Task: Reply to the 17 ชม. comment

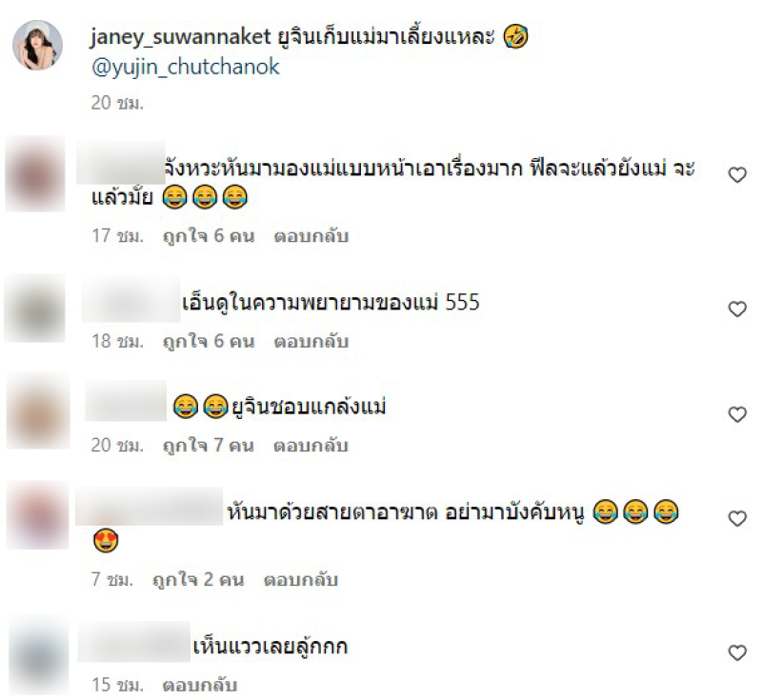Action: coord(311,236)
